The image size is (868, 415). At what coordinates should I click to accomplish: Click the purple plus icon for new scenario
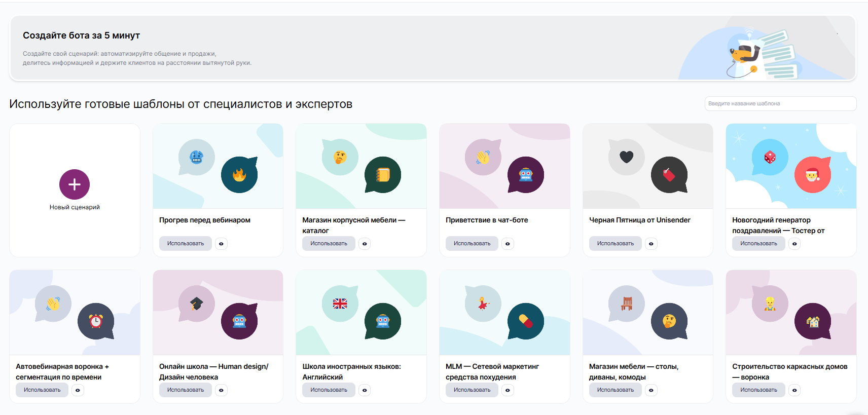(75, 184)
